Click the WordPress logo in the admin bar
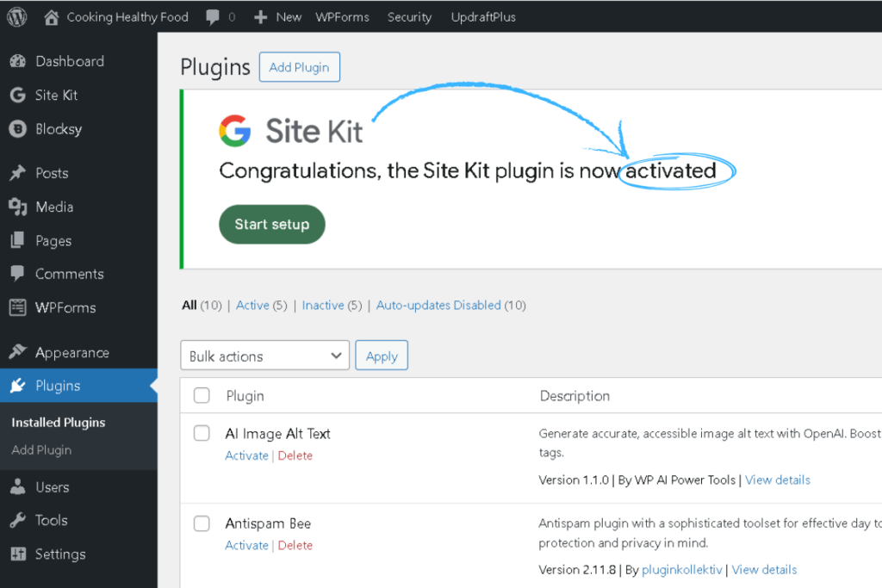 coord(16,16)
